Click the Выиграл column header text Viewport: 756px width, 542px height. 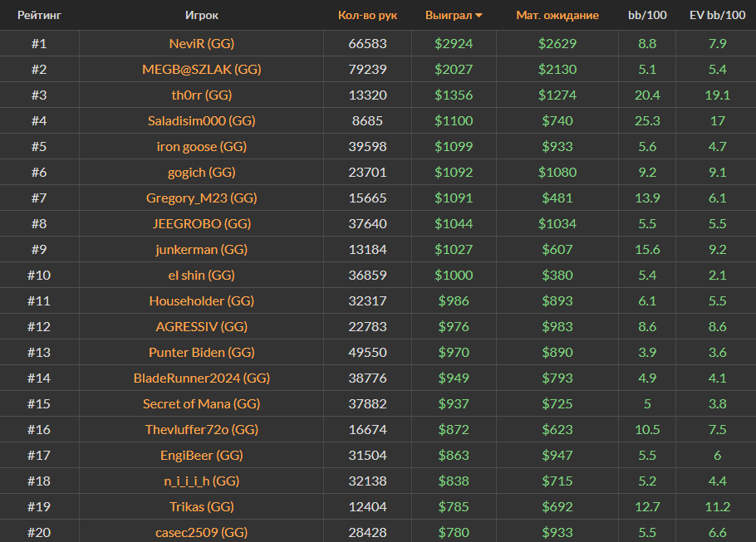448,15
